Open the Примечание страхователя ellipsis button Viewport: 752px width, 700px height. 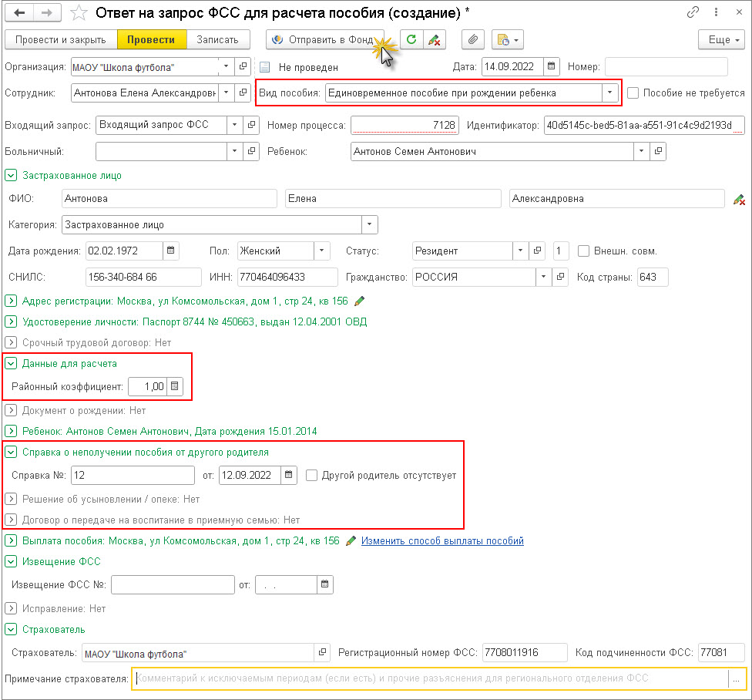736,679
